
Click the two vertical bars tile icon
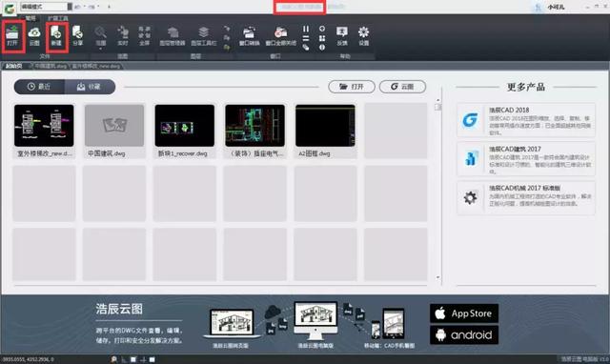point(306,29)
